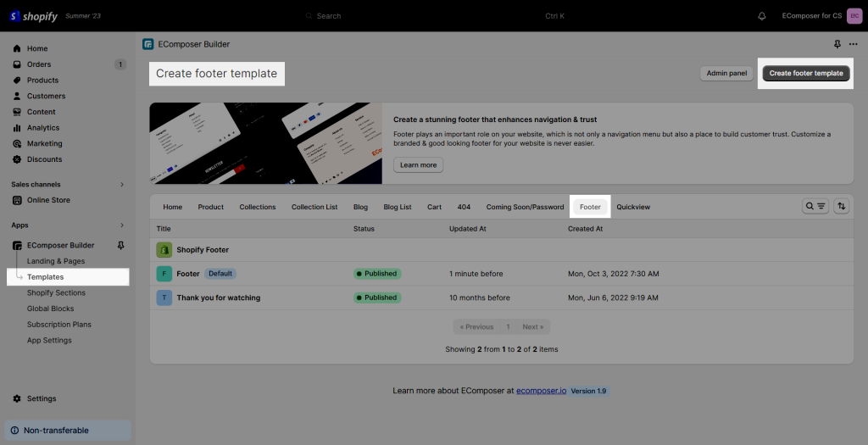This screenshot has height=445, width=868.
Task: Open App Settings in sidebar
Action: (x=49, y=341)
